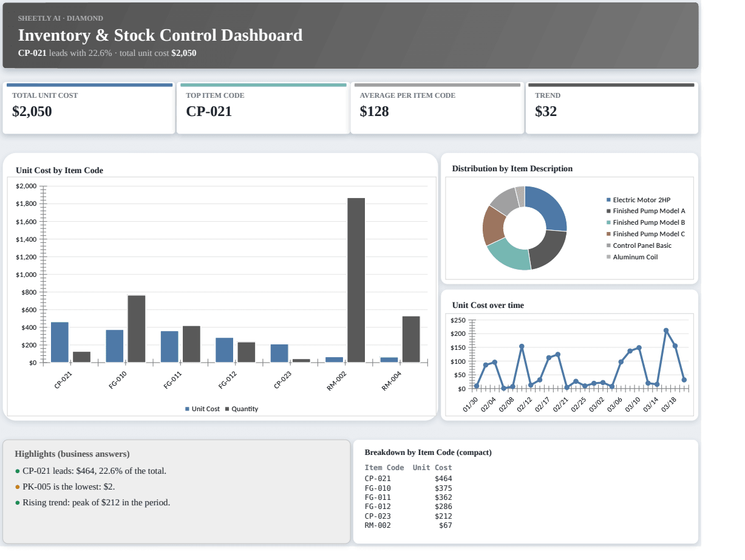Click the $464 cost cell for CP-021
The image size is (745, 560).
coord(443,479)
